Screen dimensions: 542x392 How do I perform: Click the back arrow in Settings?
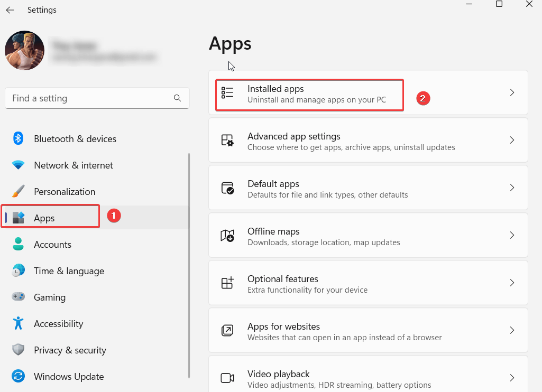coord(10,10)
